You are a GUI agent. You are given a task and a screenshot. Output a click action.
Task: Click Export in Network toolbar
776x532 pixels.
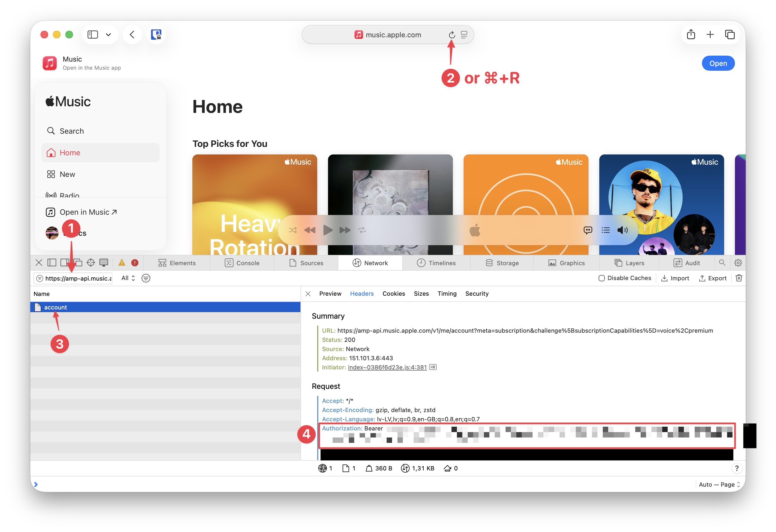(713, 278)
